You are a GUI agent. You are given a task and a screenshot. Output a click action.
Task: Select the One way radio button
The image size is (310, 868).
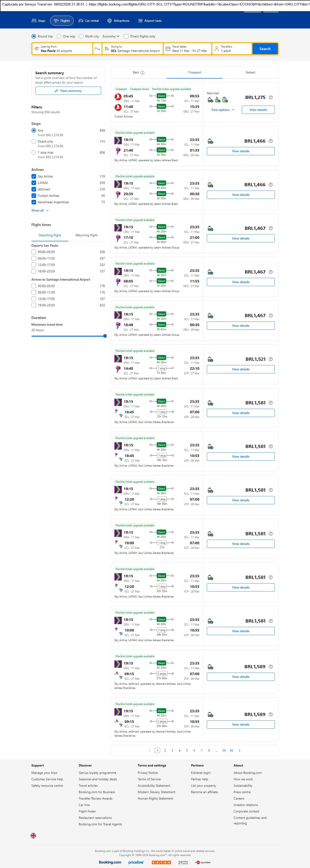(59, 36)
